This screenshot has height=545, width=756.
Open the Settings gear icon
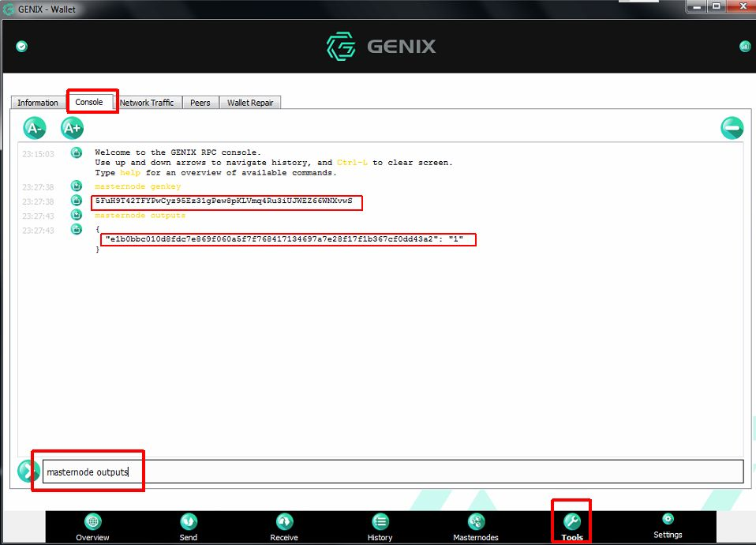coord(668,519)
